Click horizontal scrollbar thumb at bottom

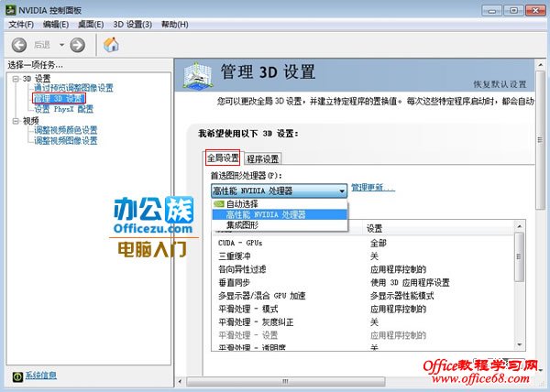(x=285, y=381)
